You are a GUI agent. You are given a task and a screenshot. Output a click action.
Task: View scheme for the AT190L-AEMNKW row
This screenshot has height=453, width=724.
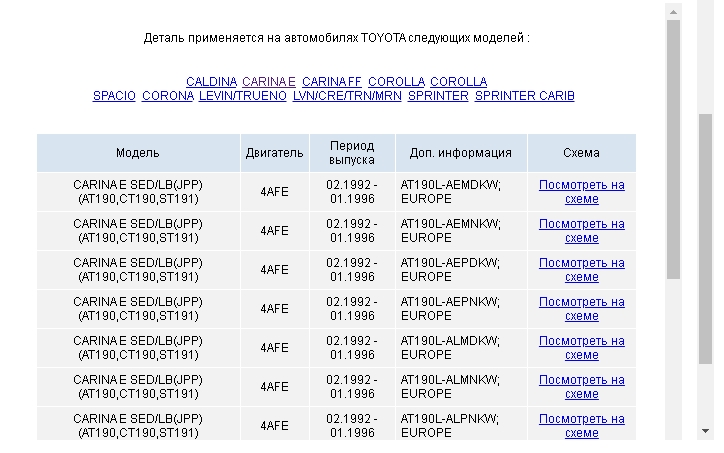click(581, 231)
